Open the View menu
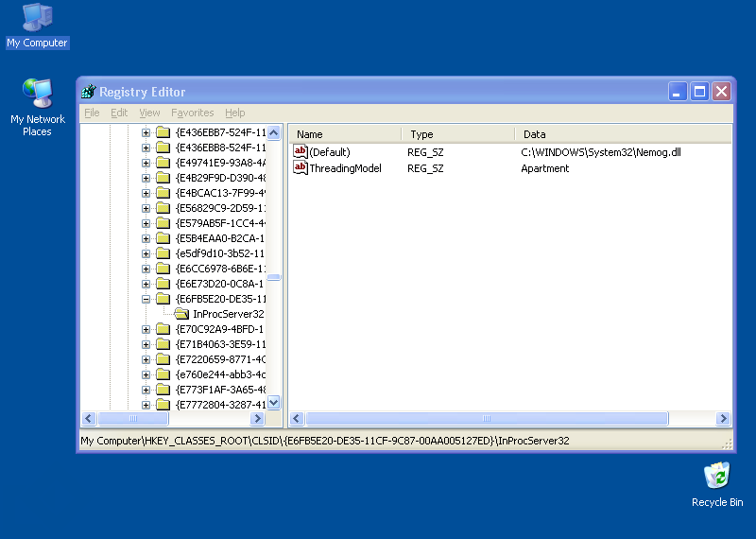The width and height of the screenshot is (756, 539). point(149,113)
